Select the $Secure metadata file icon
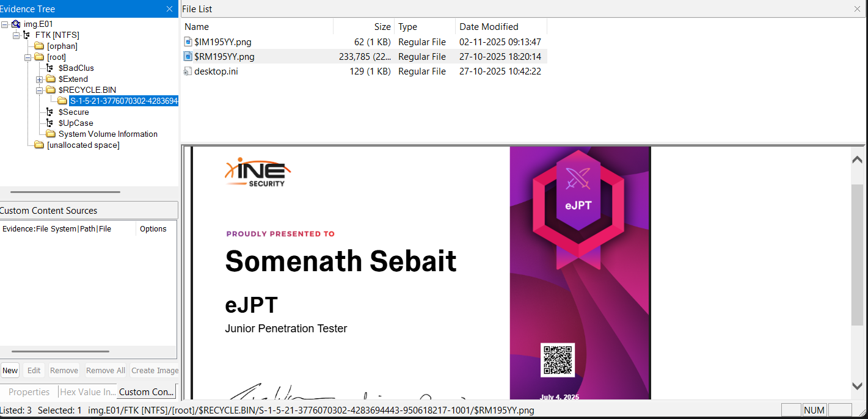Viewport: 868px width, 419px height. [x=51, y=112]
